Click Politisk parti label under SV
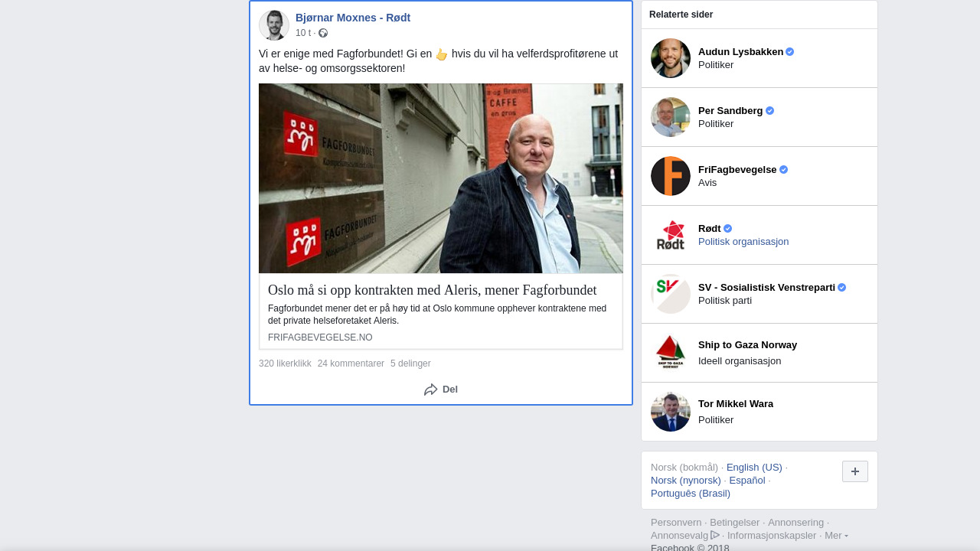Screen dimensions: 980x551 (x=725, y=301)
